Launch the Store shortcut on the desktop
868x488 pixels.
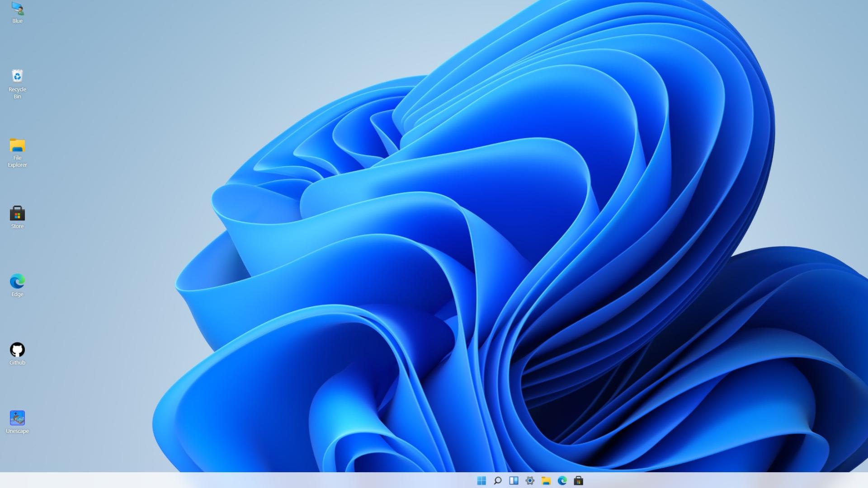click(17, 213)
